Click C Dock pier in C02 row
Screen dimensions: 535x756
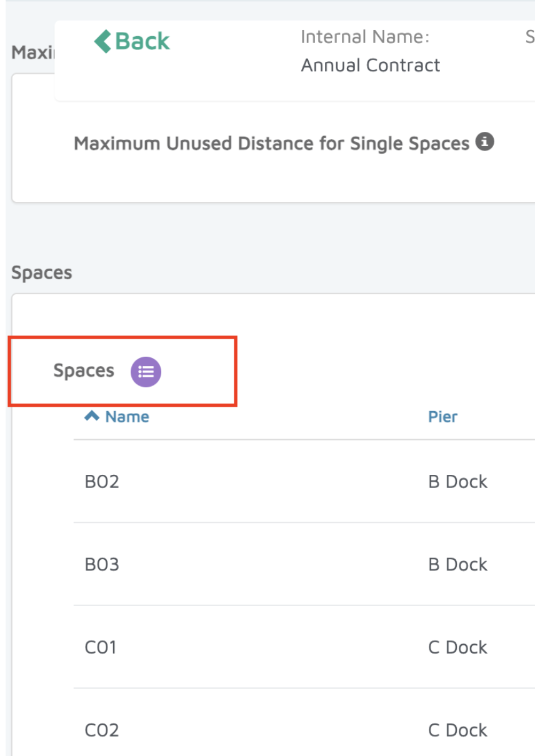(x=457, y=730)
